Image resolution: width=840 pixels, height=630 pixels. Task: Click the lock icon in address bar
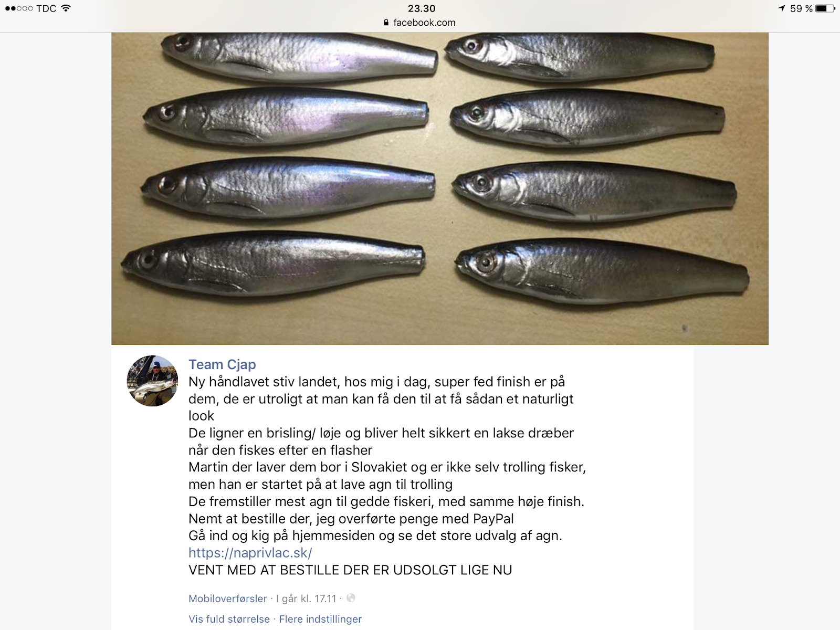click(x=386, y=23)
